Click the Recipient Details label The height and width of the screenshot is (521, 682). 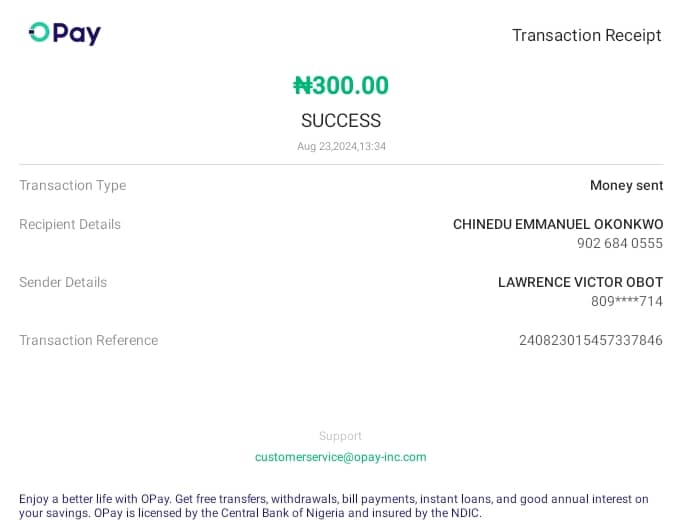click(70, 224)
